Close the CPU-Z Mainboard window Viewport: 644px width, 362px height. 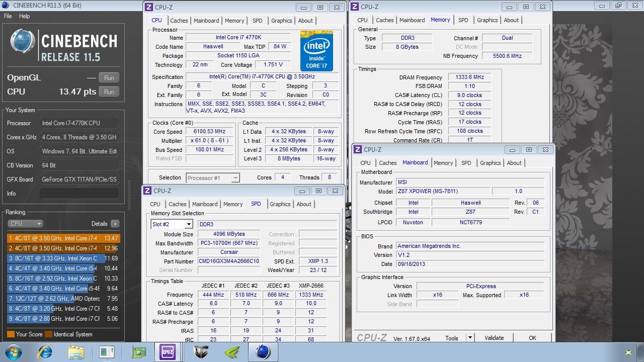coord(545,150)
